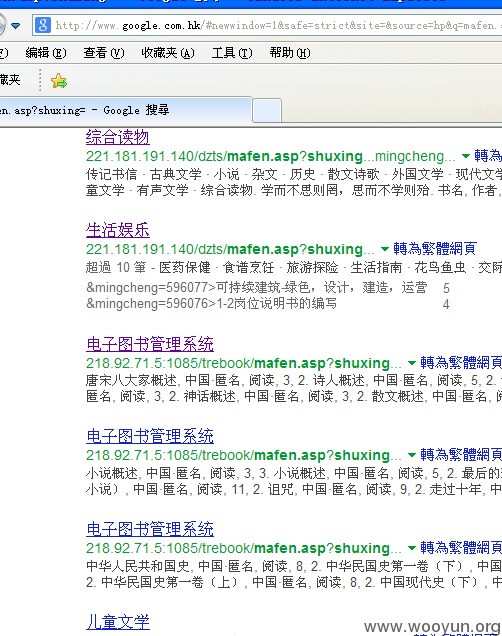502x636 pixels.
Task: Expand URL dropdown arrow for 唐宋八大家概述 result
Action: [412, 363]
